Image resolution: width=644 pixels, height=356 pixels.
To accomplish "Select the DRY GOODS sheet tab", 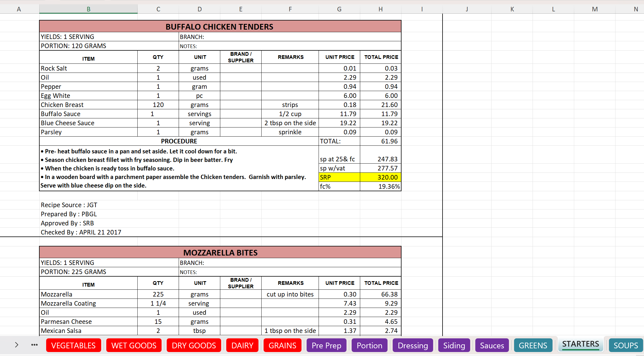I will [194, 345].
